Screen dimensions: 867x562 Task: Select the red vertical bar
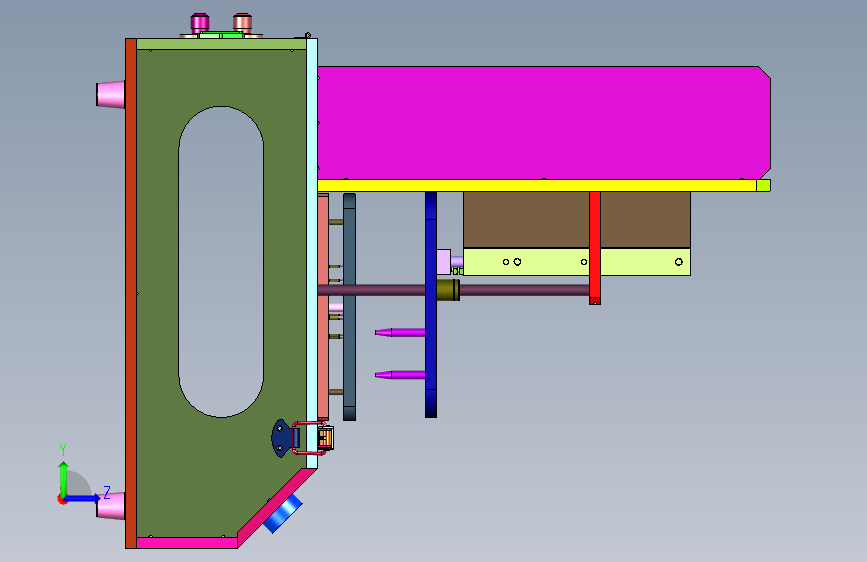[595, 248]
